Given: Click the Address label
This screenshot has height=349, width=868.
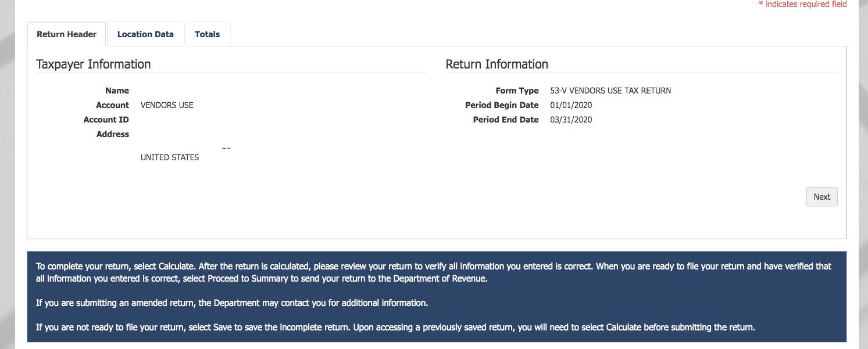Looking at the screenshot, I should [x=113, y=134].
